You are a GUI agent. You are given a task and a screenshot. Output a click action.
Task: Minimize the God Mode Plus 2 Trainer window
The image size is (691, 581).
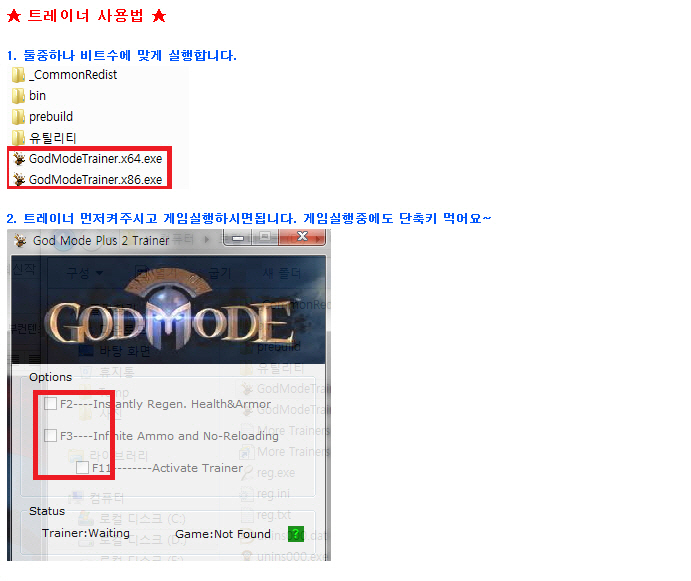click(x=238, y=238)
